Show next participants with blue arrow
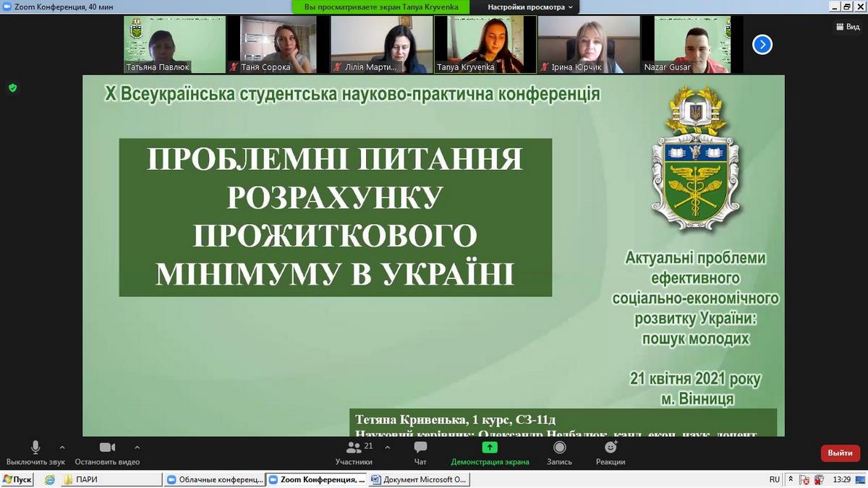Screen dimensions: 868x488 pyautogui.click(x=762, y=45)
